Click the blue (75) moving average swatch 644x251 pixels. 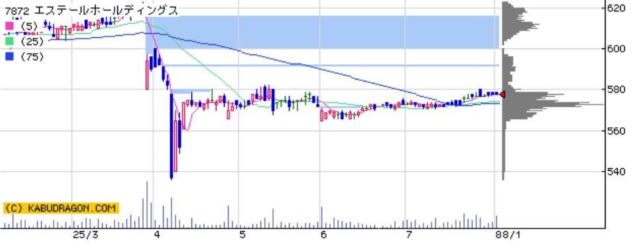pyautogui.click(x=9, y=57)
